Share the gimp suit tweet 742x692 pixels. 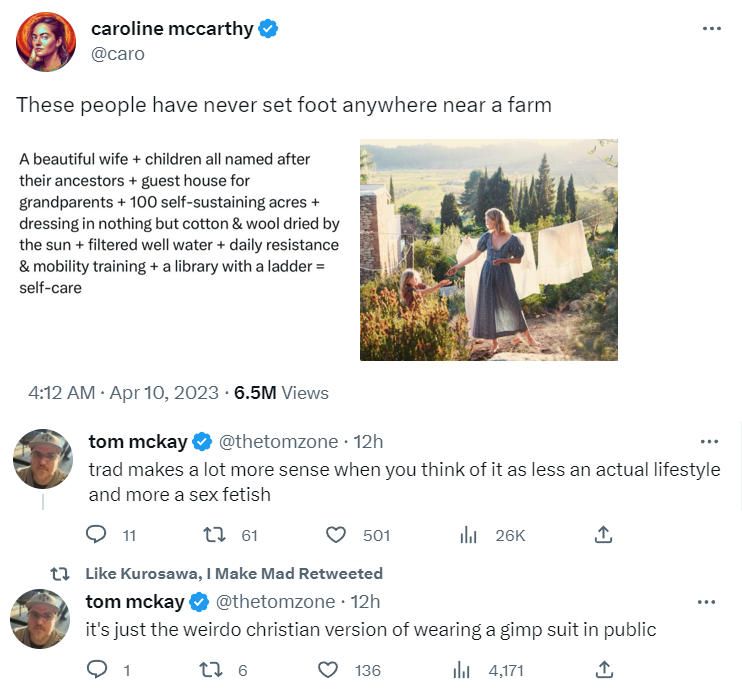click(603, 669)
